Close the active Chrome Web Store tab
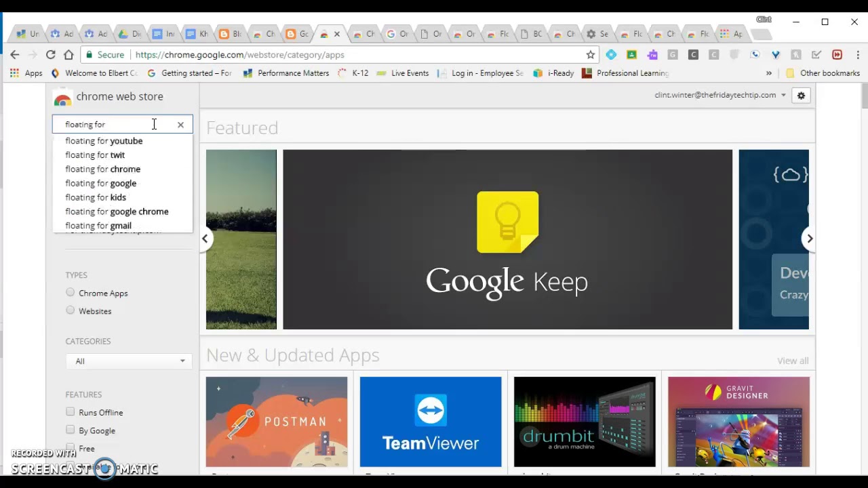 337,34
